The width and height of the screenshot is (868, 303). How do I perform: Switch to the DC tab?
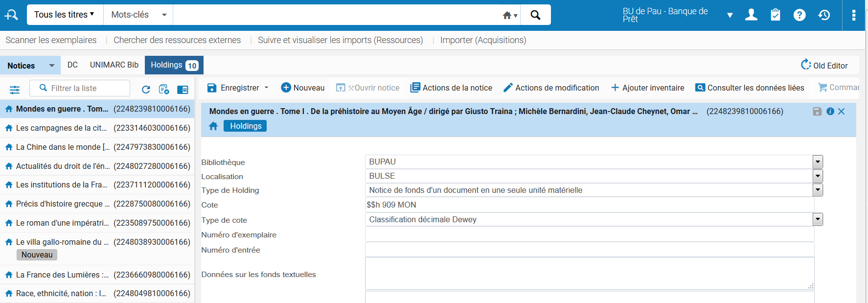click(72, 65)
